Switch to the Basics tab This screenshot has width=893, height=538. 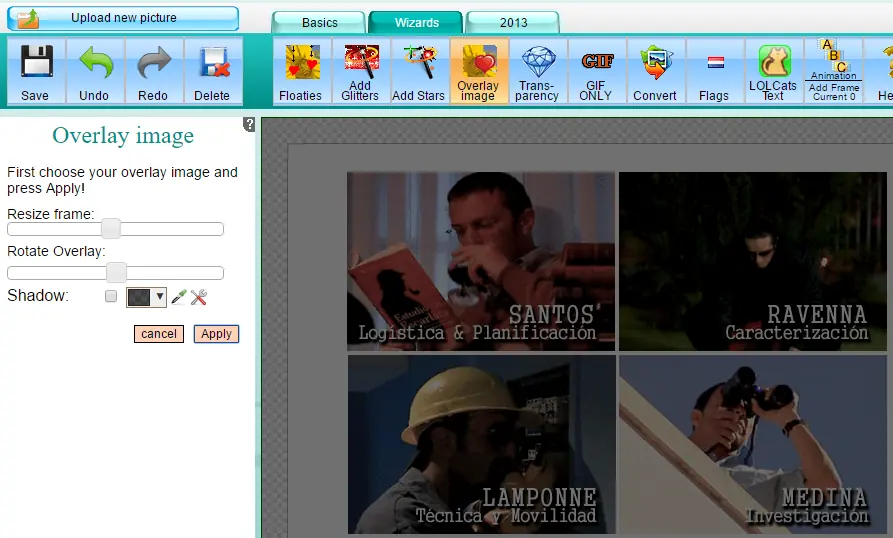(x=320, y=22)
